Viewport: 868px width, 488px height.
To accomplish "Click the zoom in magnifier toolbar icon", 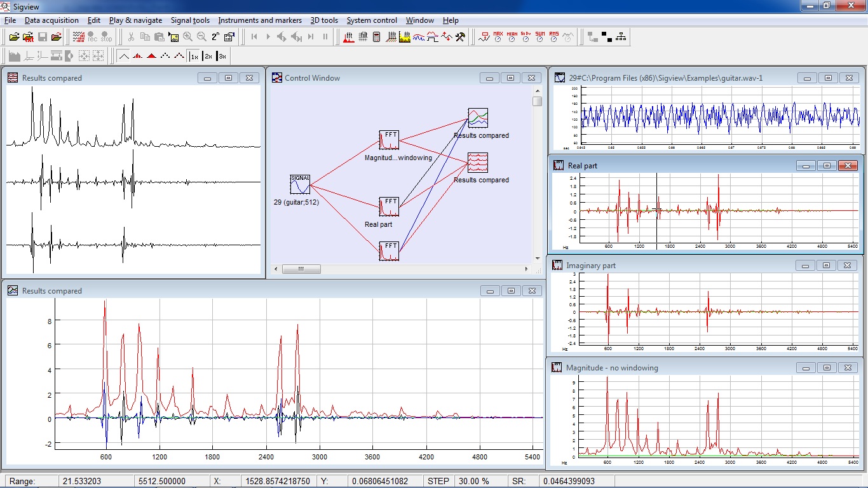I will pyautogui.click(x=187, y=37).
